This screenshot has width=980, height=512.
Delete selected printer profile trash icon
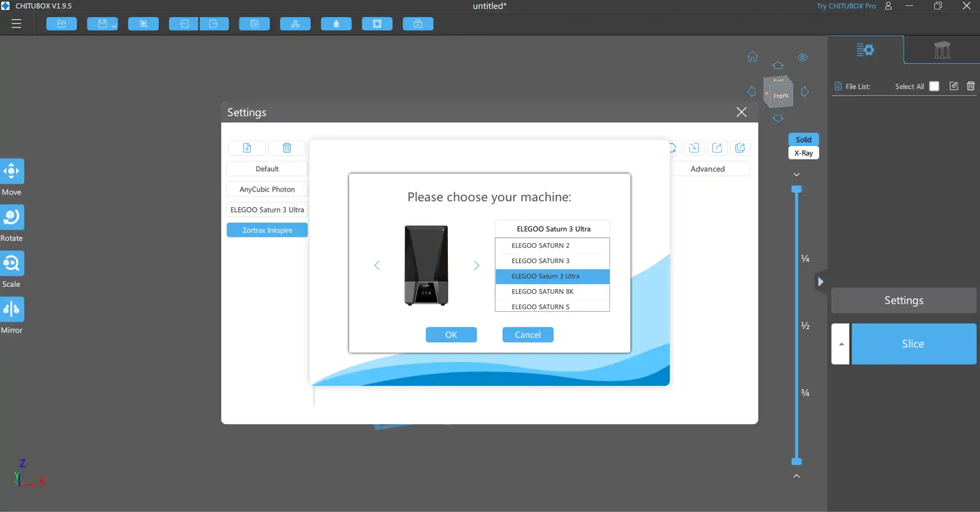[x=287, y=147]
